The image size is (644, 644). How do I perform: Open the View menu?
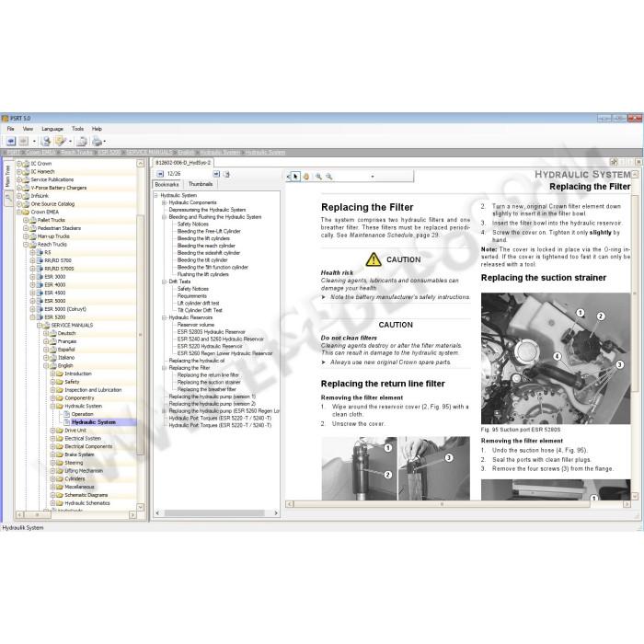[28, 129]
